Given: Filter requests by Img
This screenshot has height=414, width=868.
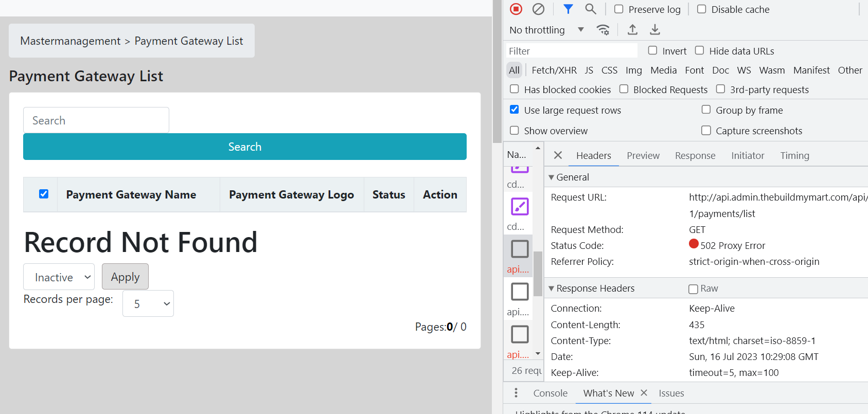Looking at the screenshot, I should coord(634,70).
